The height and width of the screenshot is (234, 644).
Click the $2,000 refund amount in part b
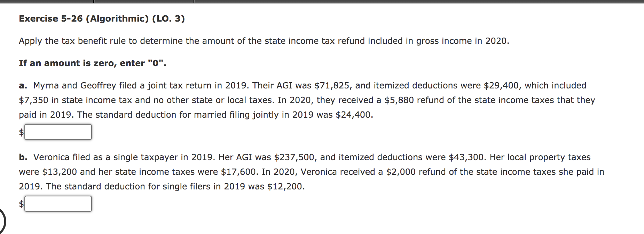click(x=401, y=171)
